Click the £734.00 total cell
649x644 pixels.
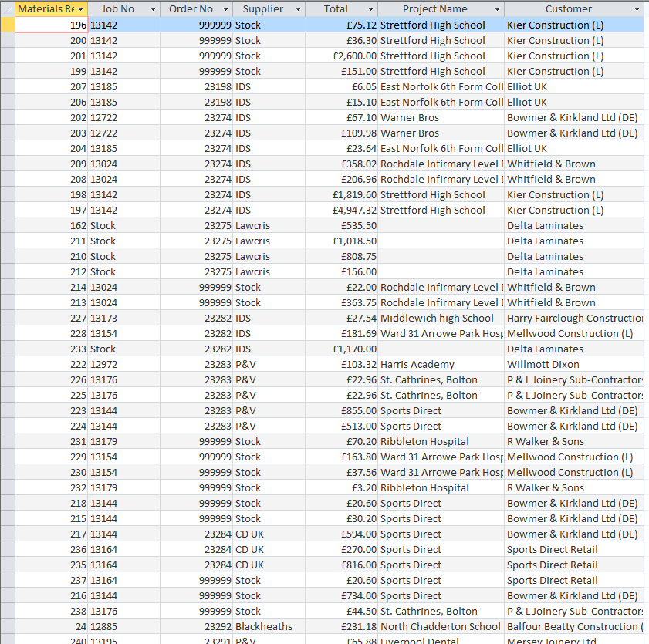[x=341, y=595]
